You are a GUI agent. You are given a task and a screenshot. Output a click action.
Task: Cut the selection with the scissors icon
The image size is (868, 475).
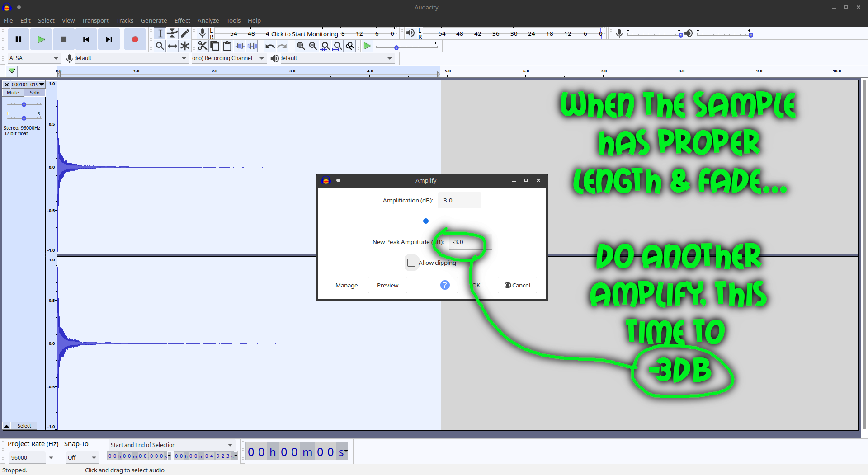pyautogui.click(x=202, y=46)
